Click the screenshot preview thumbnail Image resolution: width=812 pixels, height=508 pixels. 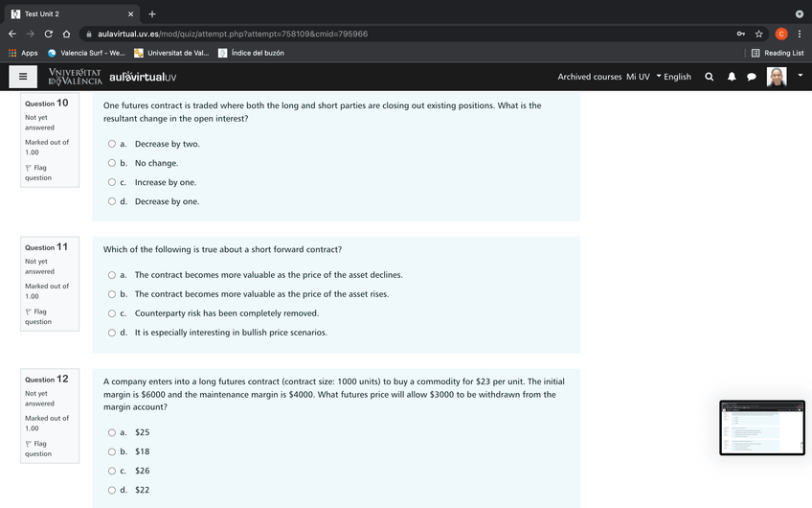pos(762,427)
